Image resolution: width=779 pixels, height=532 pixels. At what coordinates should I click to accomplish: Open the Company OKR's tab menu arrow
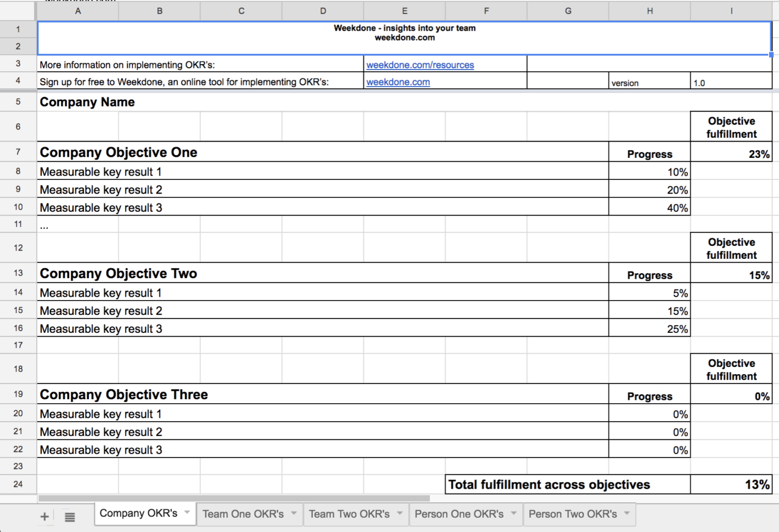tap(187, 513)
